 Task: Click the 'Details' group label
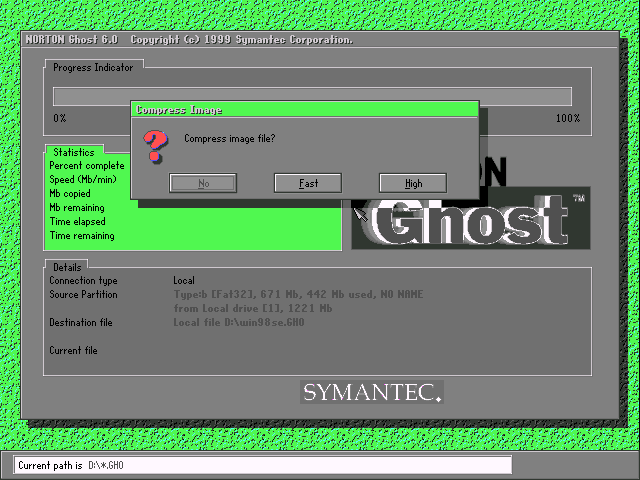[67, 267]
